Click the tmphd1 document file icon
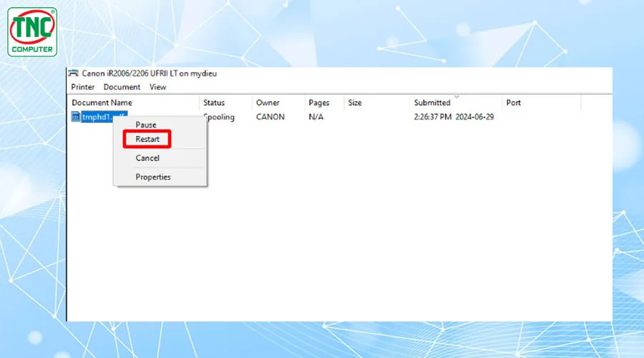The height and width of the screenshot is (358, 644). (75, 117)
